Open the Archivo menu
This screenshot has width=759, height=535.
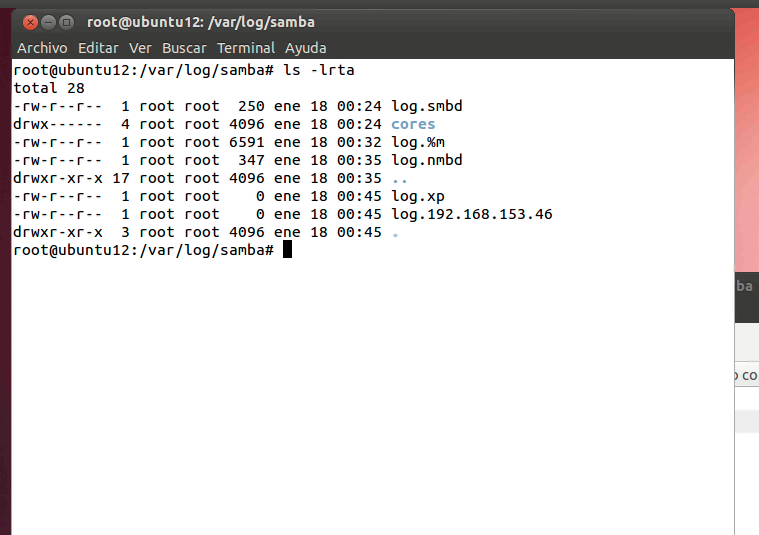(x=42, y=48)
